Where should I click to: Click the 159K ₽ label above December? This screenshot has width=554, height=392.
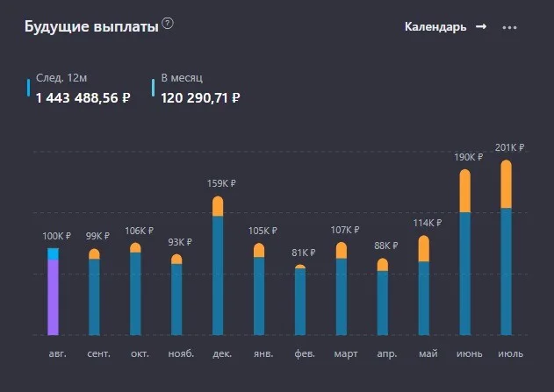tap(221, 183)
